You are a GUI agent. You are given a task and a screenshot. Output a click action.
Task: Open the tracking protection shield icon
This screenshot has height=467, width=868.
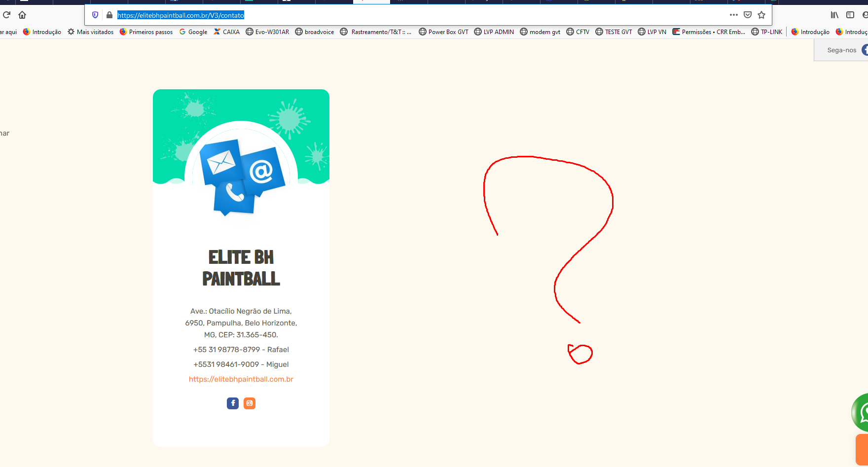(95, 15)
